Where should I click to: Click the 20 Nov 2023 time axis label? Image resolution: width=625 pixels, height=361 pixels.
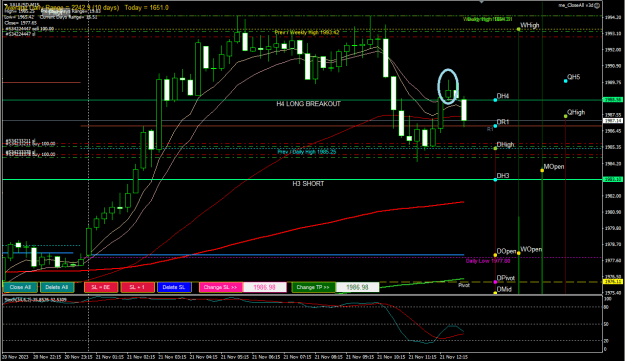(x=16, y=357)
